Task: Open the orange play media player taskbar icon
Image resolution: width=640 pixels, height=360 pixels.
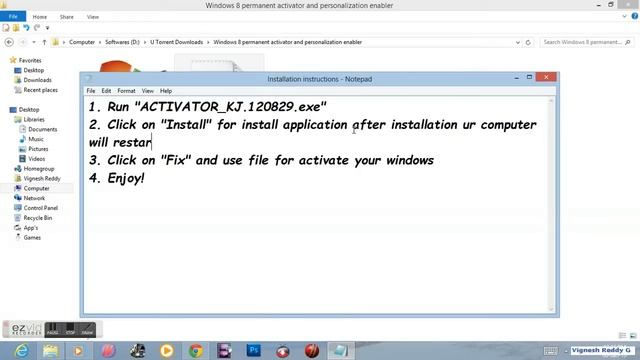Action: point(167,351)
